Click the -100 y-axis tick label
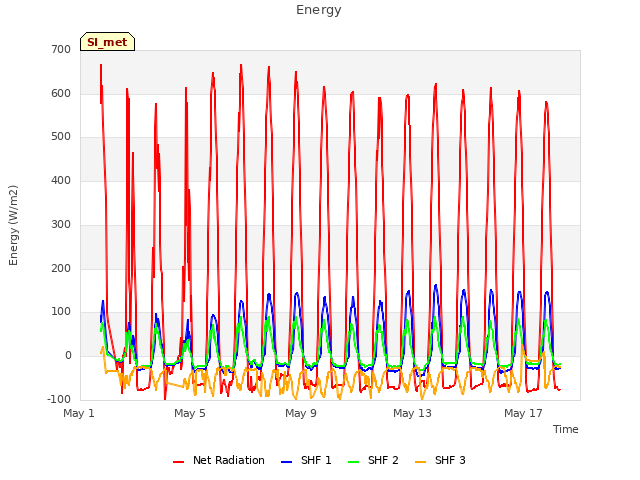This screenshot has width=640, height=480. (59, 399)
